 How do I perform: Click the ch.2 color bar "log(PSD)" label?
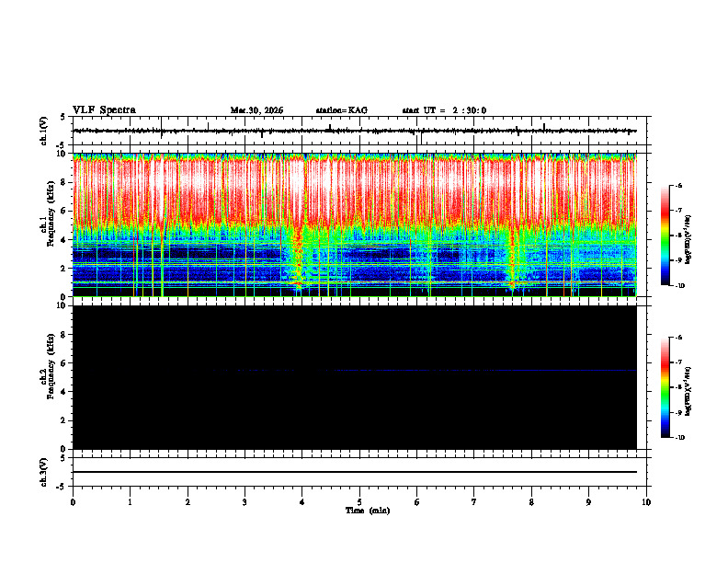[688, 391]
